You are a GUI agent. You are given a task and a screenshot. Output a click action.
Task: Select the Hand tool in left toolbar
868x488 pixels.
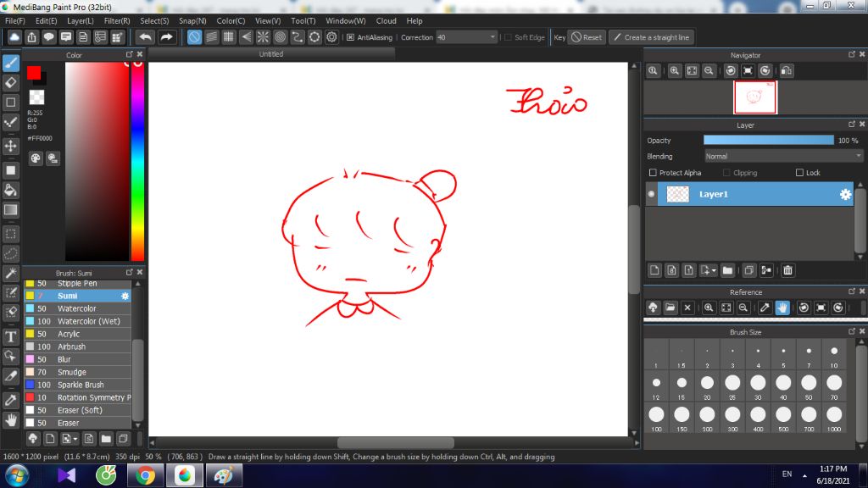pos(10,420)
